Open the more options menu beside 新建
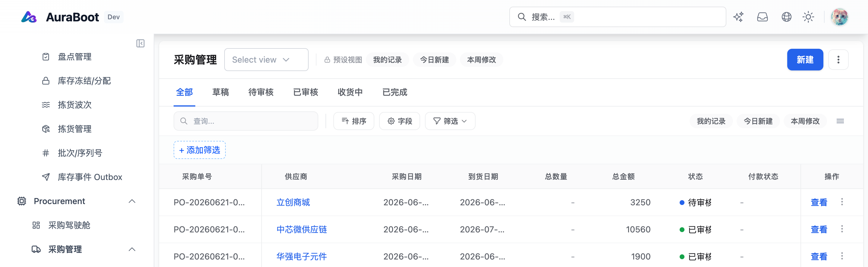868x267 pixels. (838, 60)
